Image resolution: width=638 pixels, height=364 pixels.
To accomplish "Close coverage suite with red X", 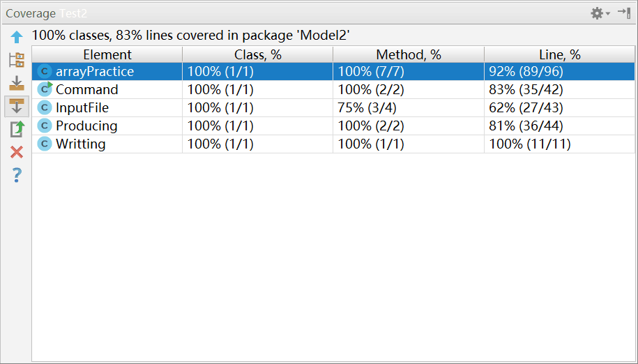I will point(17,152).
